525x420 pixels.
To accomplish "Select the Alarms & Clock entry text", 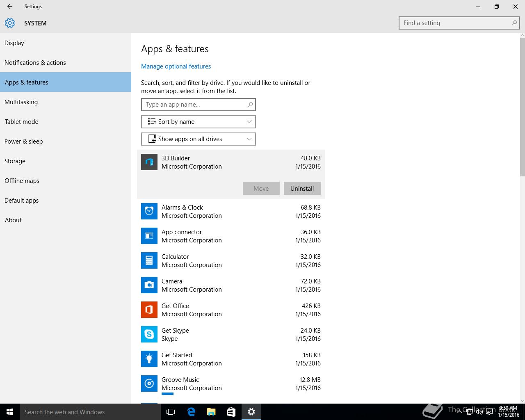I will coord(182,208).
